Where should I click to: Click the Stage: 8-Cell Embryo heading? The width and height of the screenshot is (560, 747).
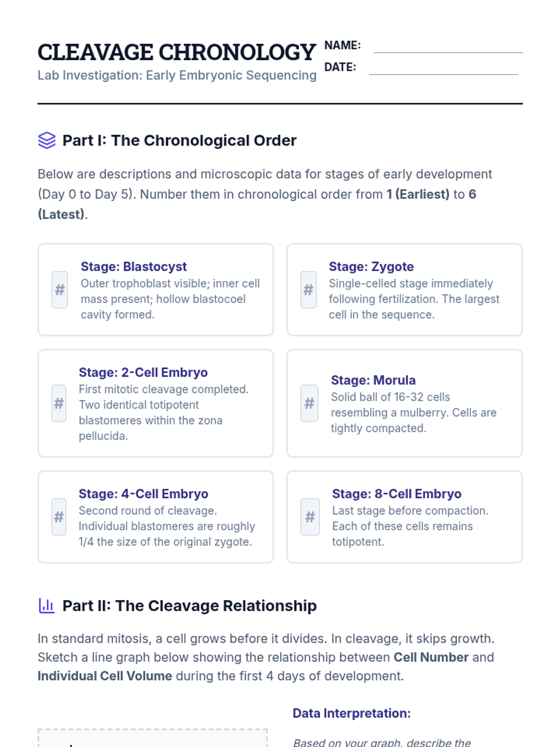(x=397, y=494)
